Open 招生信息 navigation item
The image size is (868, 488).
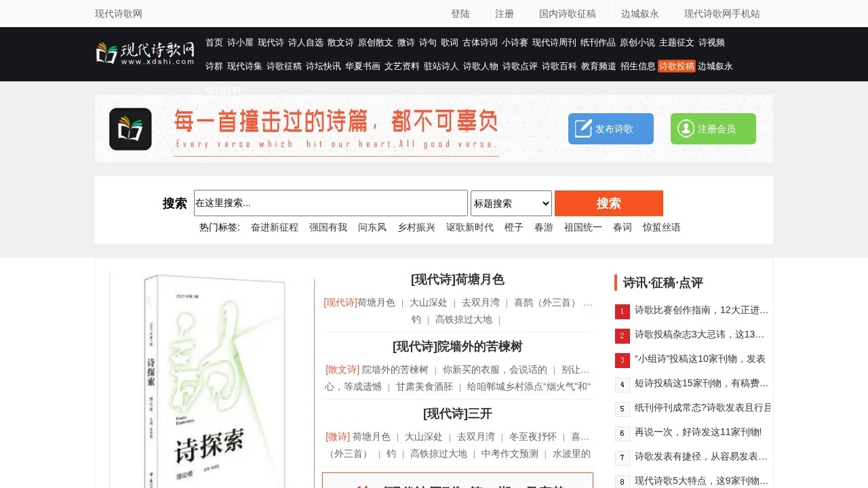[638, 66]
